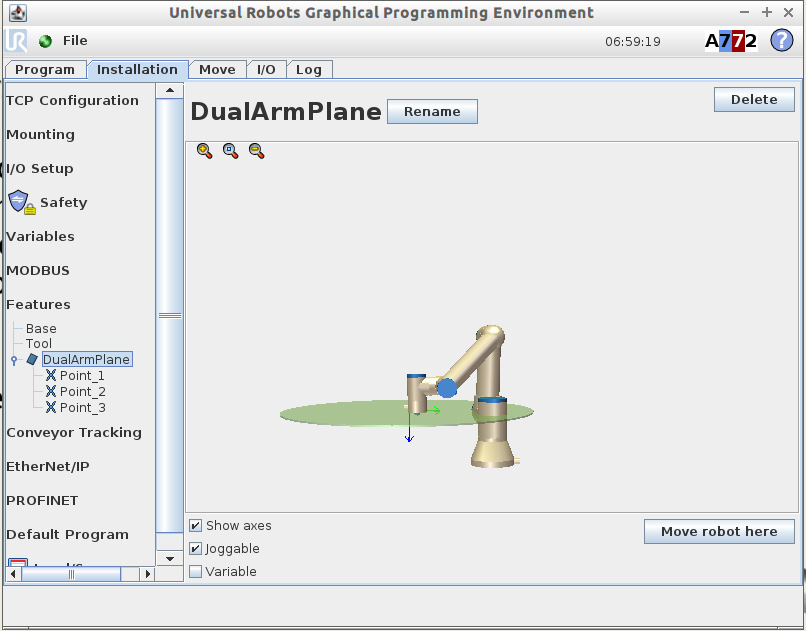Select the DualArmPlane tree item
This screenshot has height=631, width=806.
(86, 359)
